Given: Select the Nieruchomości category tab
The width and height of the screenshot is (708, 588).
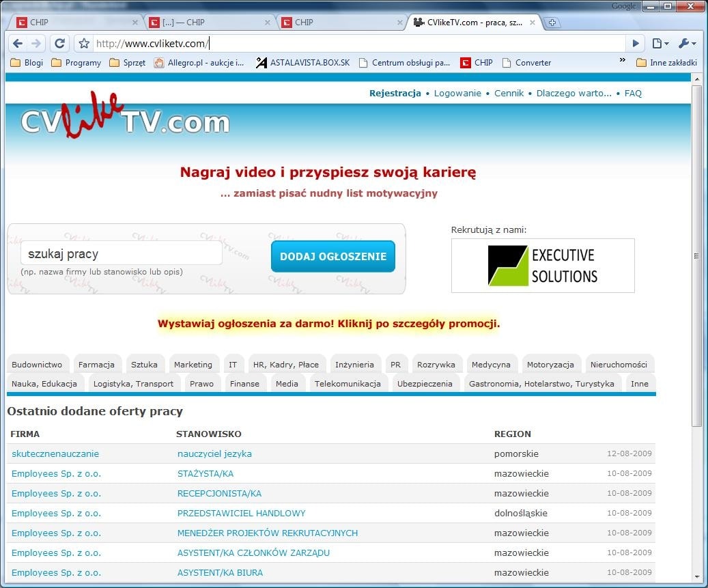Looking at the screenshot, I should 619,365.
